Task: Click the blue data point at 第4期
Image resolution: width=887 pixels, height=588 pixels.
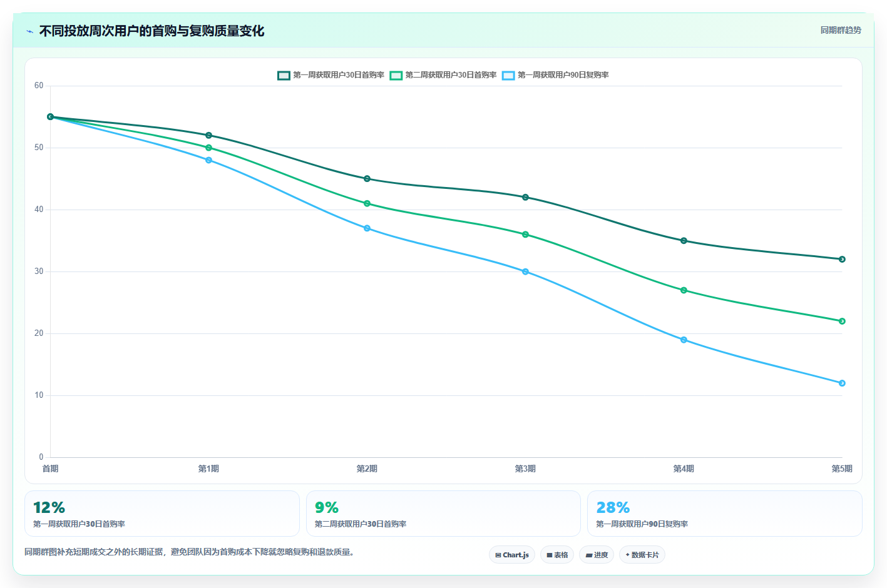Action: pos(684,340)
